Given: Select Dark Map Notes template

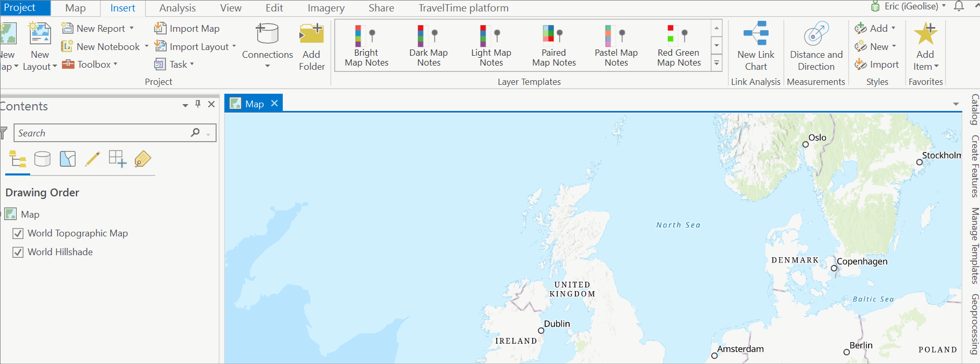Looking at the screenshot, I should pos(429,46).
